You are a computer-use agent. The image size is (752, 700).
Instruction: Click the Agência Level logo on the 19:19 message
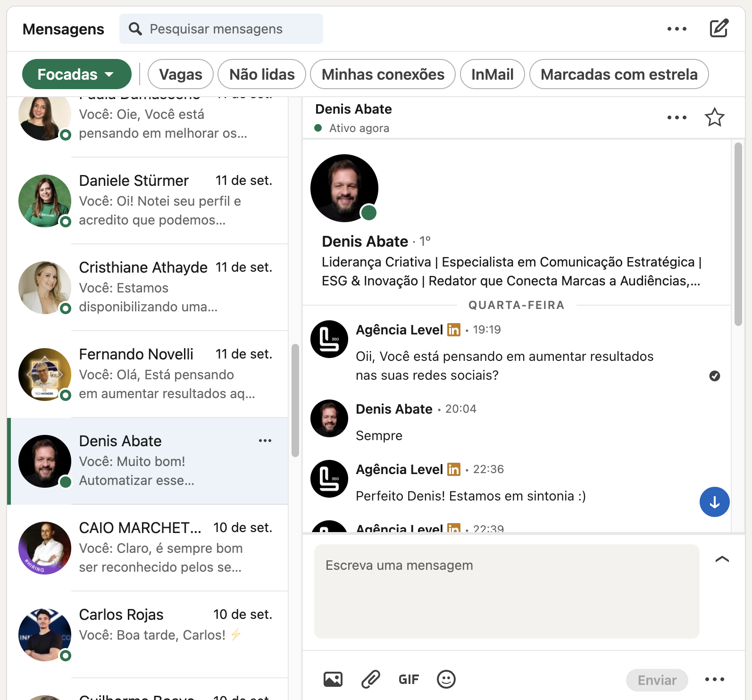point(329,339)
